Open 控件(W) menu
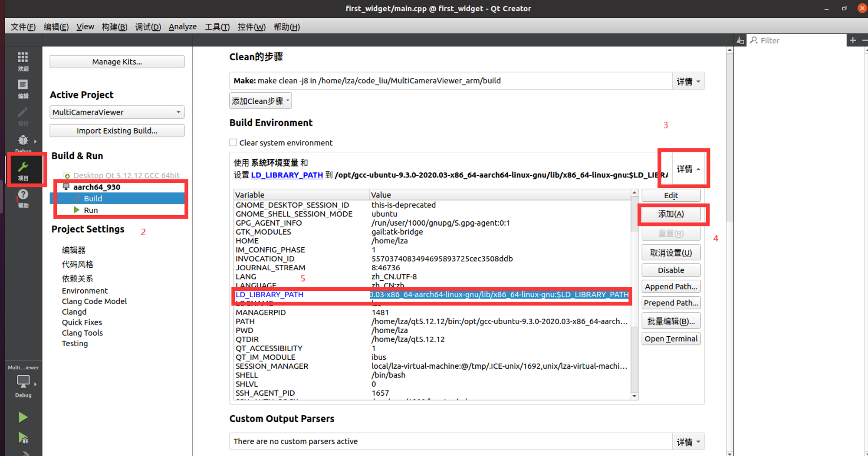The height and width of the screenshot is (456, 868). [251, 27]
